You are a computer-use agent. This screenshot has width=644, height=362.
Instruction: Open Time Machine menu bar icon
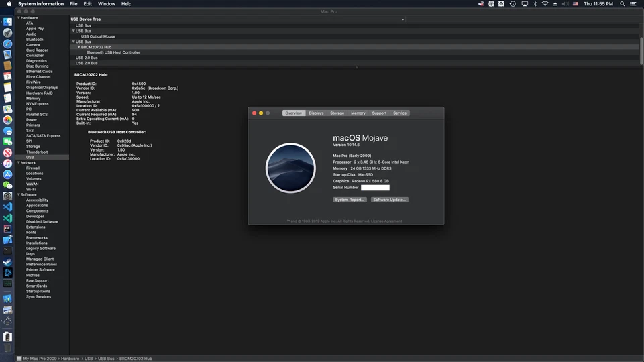tap(513, 4)
